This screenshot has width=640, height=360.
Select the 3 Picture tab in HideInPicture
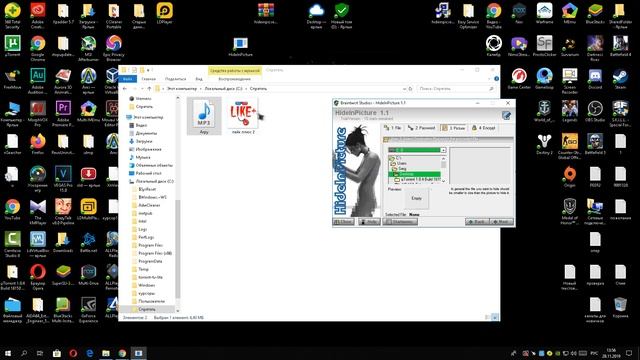tap(453, 128)
